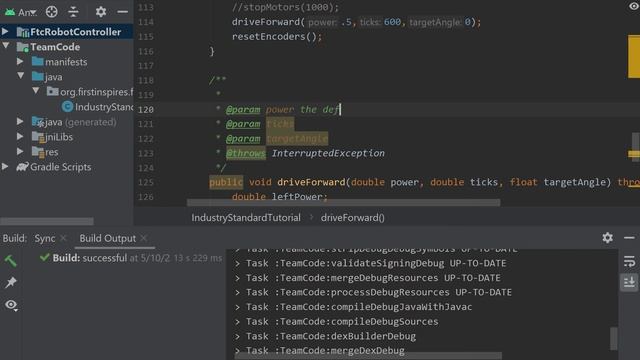640x360 pixels.
Task: Select the manifests folder
Action: coord(66,62)
